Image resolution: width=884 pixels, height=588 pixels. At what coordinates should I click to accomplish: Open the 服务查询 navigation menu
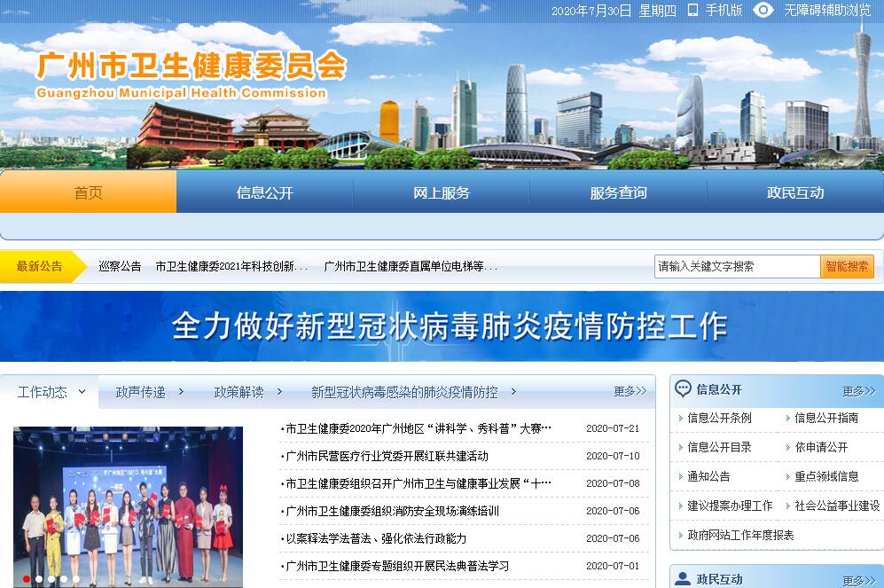pyautogui.click(x=619, y=192)
